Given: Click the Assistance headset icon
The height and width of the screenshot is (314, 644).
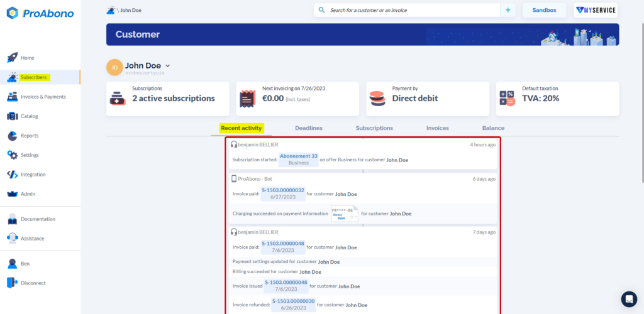Looking at the screenshot, I should (13, 239).
